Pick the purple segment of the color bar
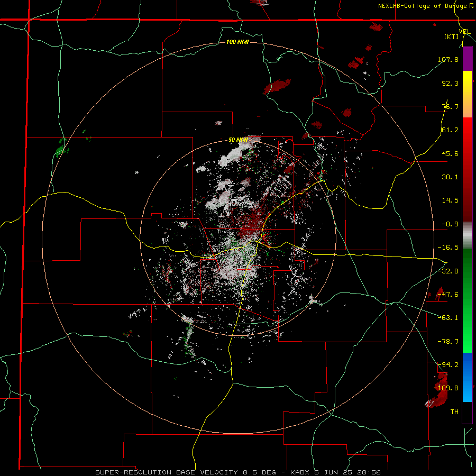476x476 pixels. pos(467,59)
